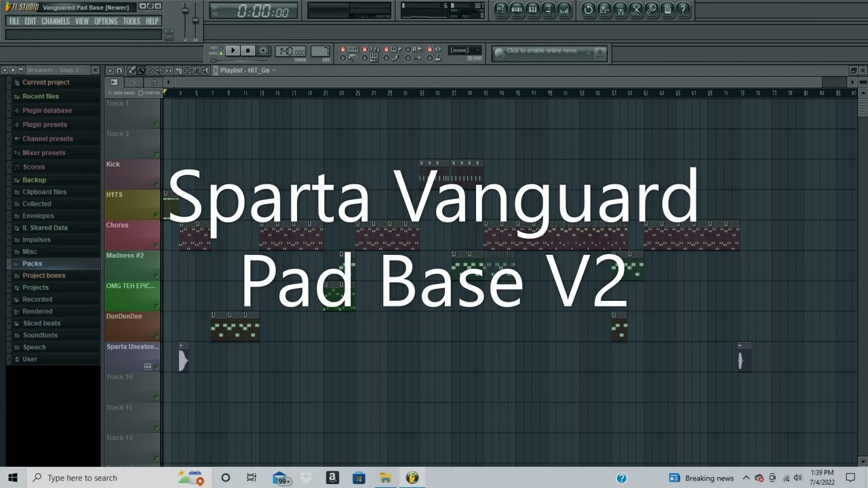Viewport: 868px width, 488px height.
Task: Open Microsoft Store from taskbar
Action: coord(359,478)
